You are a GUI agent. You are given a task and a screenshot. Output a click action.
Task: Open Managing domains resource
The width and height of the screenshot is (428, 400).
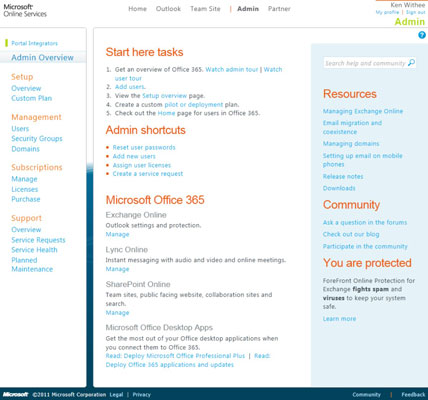tap(351, 144)
